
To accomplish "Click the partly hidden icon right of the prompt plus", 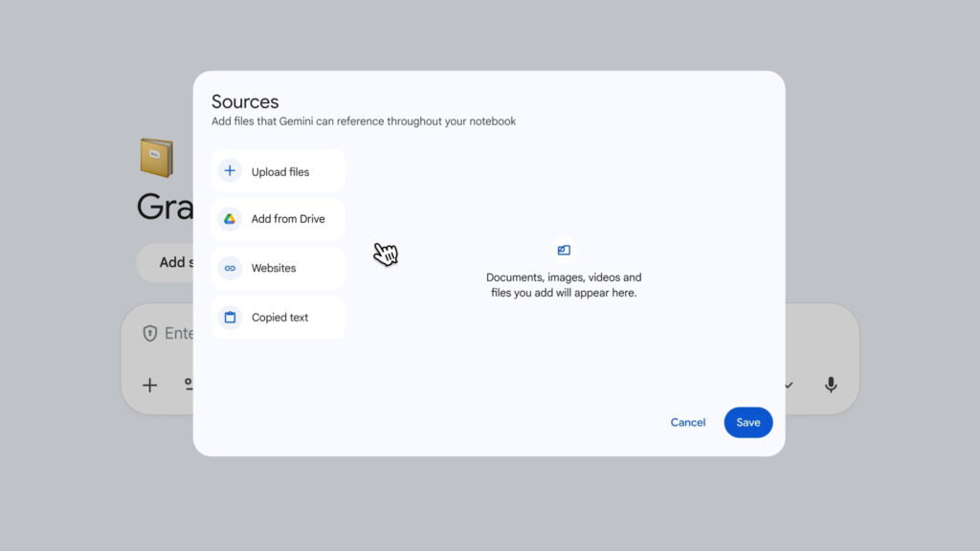I will 188,385.
